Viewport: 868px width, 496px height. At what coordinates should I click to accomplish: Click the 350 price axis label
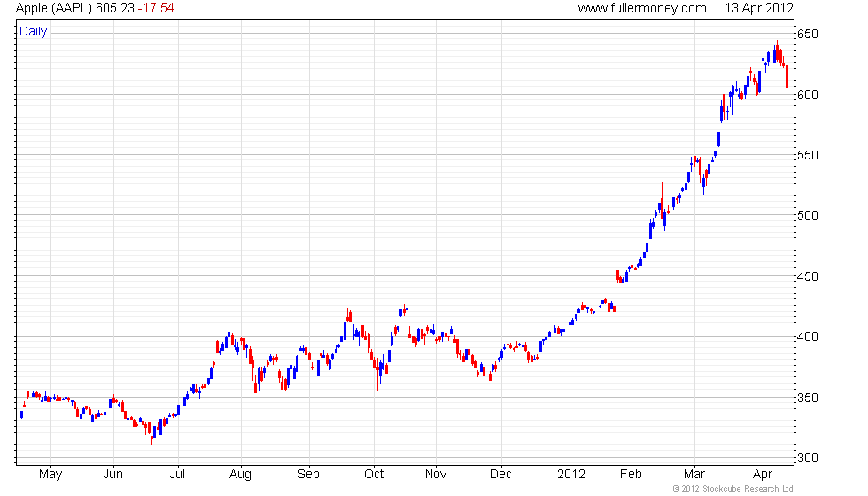[807, 398]
